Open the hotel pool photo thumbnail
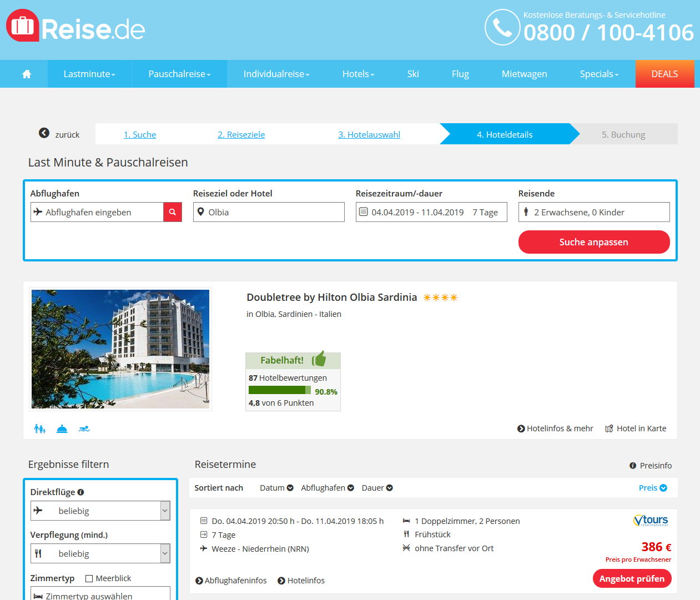 coord(120,349)
